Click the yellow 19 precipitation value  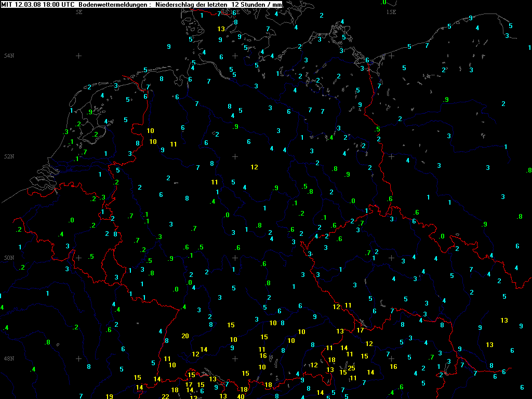coord(109,396)
